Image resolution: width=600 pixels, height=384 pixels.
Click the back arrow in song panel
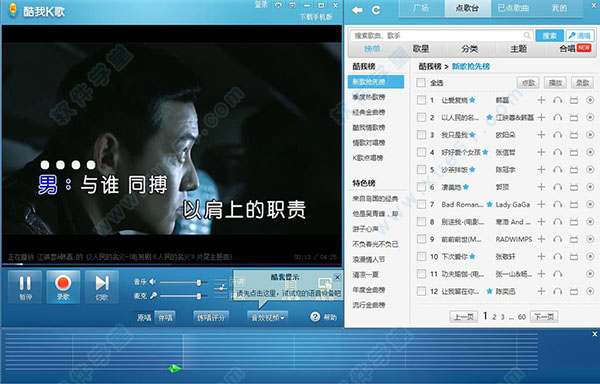coord(357,10)
